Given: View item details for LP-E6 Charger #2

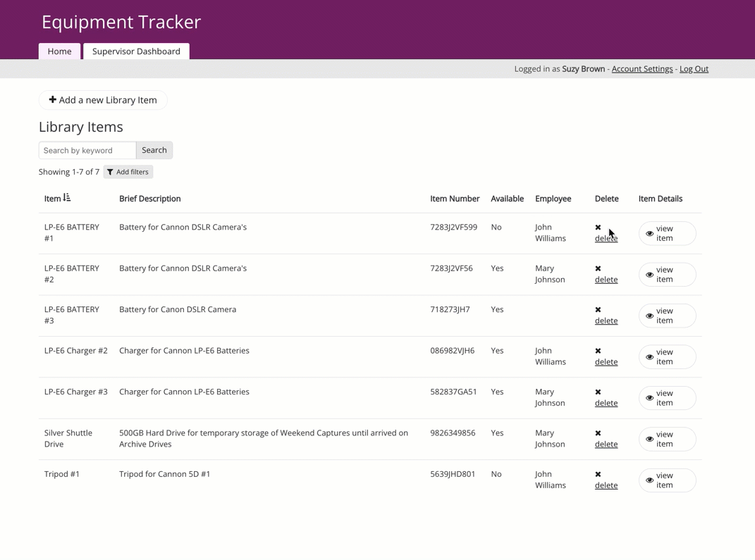Looking at the screenshot, I should click(x=667, y=357).
